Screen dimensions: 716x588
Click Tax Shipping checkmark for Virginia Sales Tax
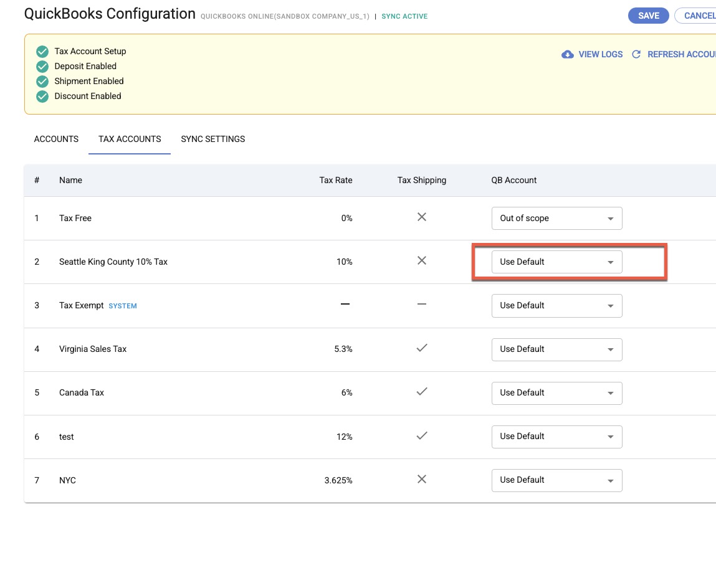[422, 348]
